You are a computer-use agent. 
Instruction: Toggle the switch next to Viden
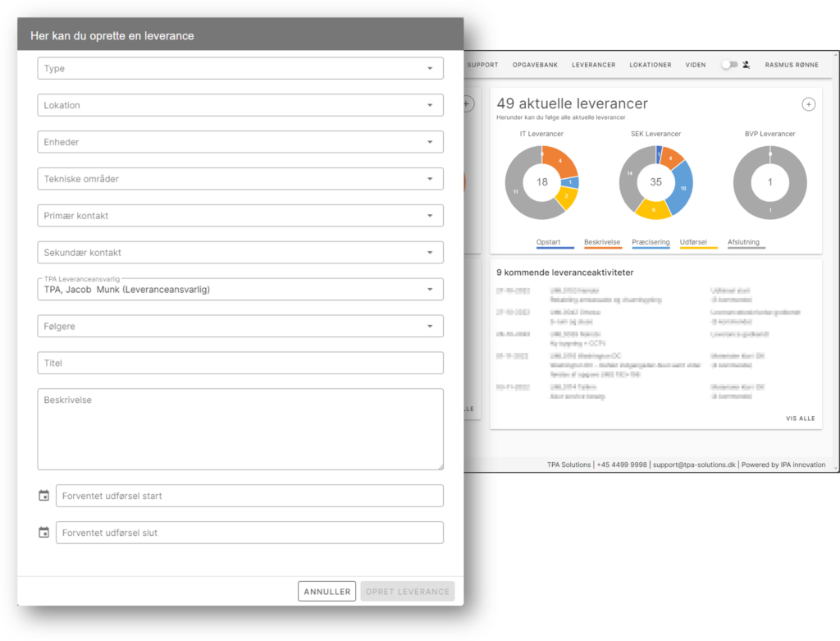tap(729, 65)
